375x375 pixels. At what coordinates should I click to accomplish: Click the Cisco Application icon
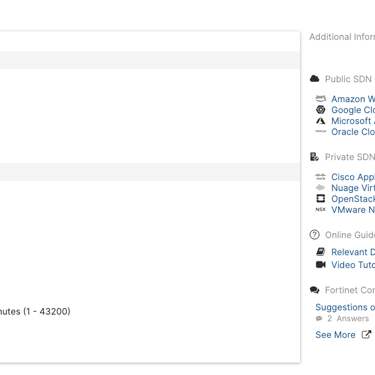(320, 177)
